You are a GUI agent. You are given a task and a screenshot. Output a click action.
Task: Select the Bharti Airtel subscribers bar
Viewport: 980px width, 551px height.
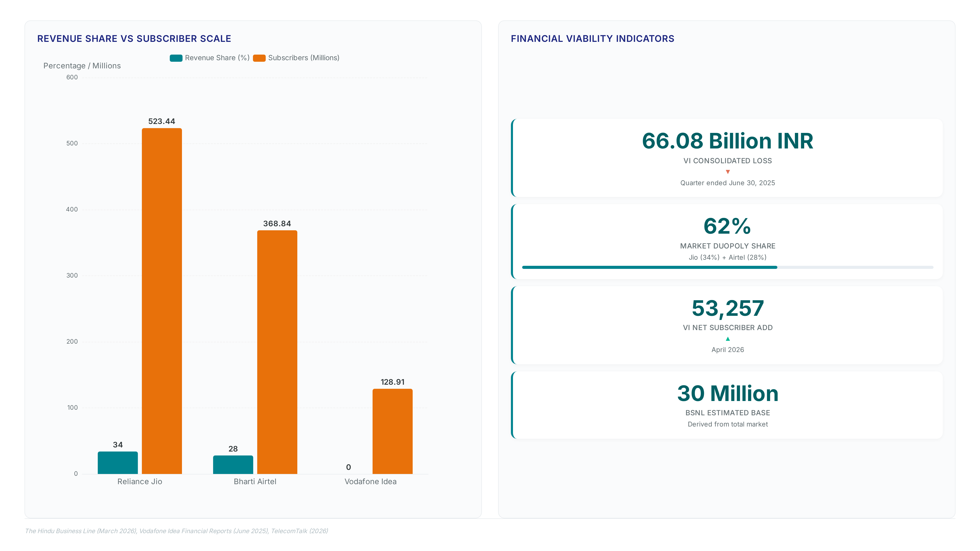pos(277,352)
